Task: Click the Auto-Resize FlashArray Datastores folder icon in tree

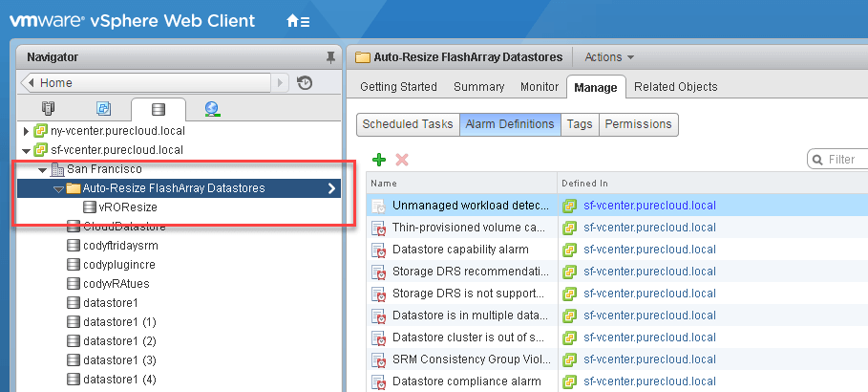Action: coord(74,188)
